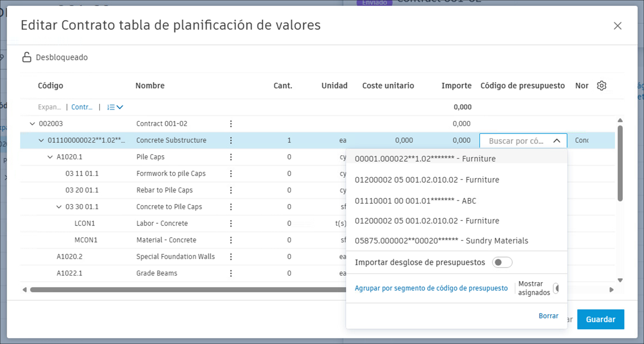Click the Borrar link
This screenshot has height=344, width=644.
tap(548, 315)
